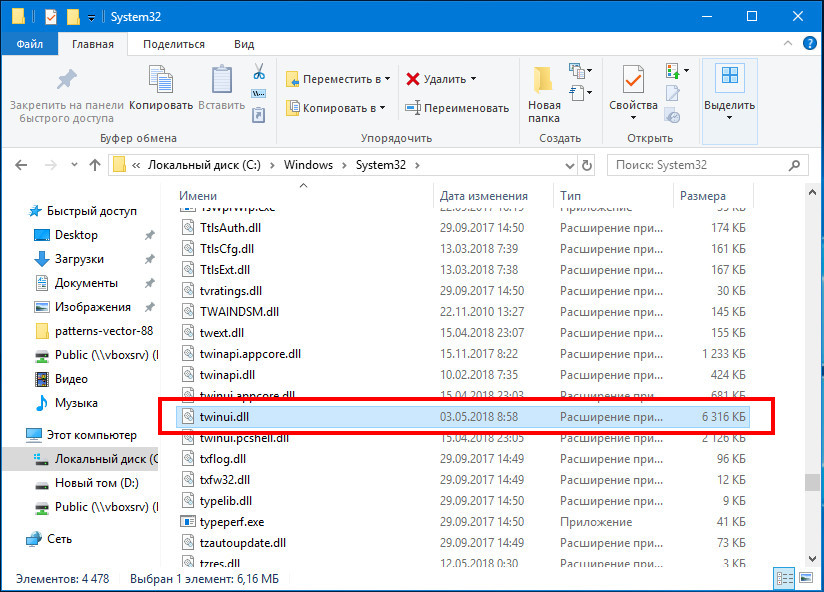Click the Переименовать button
Viewport: 824px width, 592px height.
pos(457,108)
